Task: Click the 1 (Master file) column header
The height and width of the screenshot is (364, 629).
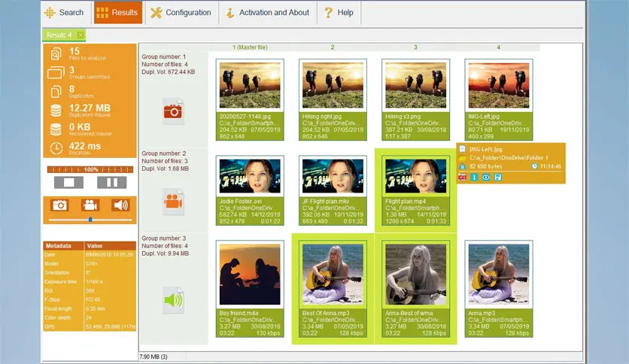Action: (x=250, y=47)
